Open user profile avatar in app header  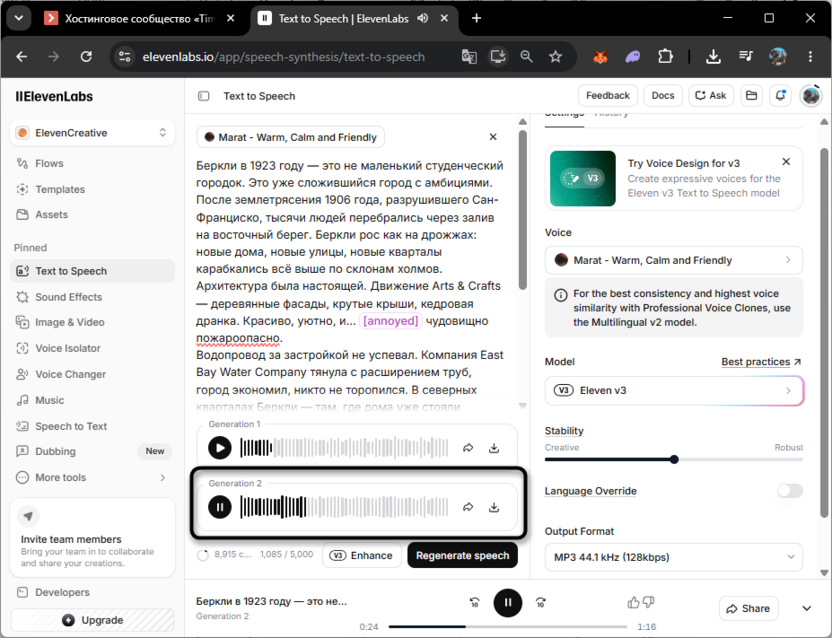811,96
